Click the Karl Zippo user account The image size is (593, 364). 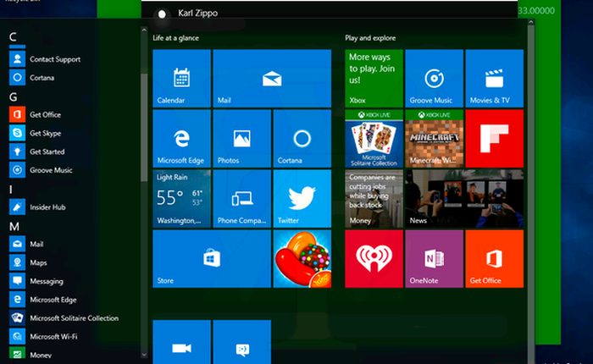(187, 14)
